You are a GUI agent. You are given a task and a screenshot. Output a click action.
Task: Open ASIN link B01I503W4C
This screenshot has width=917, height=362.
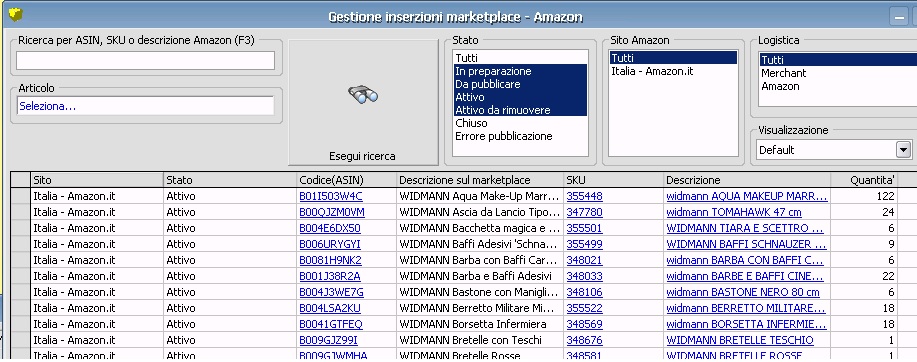(330, 196)
